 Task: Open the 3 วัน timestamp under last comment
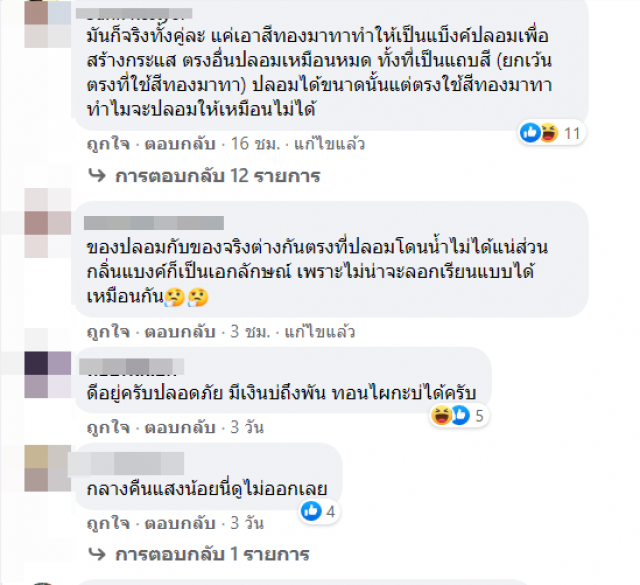(247, 523)
